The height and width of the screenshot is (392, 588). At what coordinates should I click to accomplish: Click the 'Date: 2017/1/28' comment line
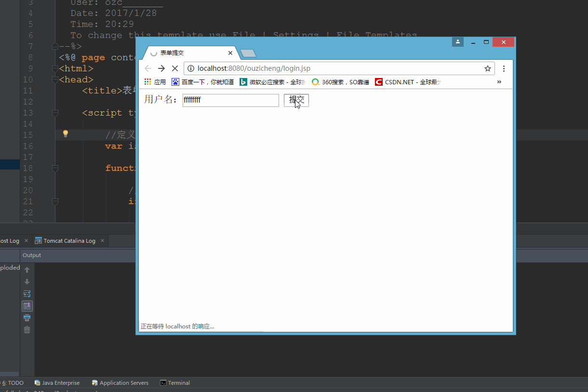coord(113,13)
